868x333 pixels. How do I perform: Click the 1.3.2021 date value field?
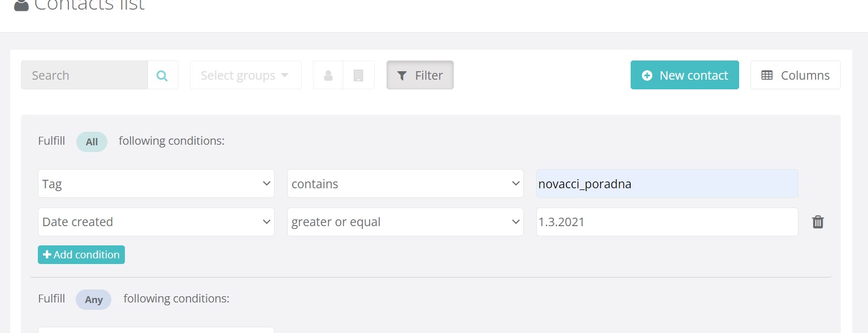tap(667, 222)
